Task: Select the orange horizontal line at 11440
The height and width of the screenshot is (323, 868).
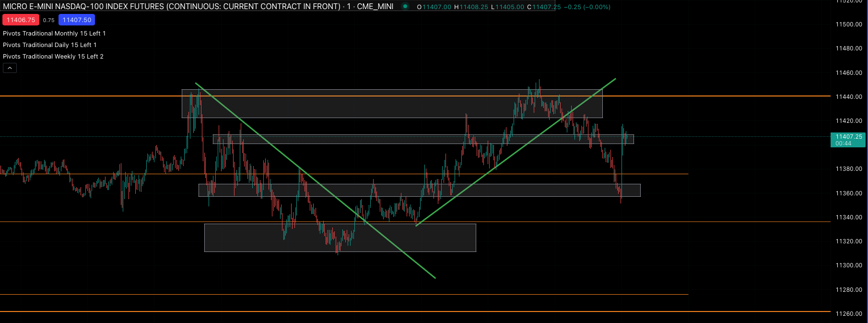Action: 415,96
